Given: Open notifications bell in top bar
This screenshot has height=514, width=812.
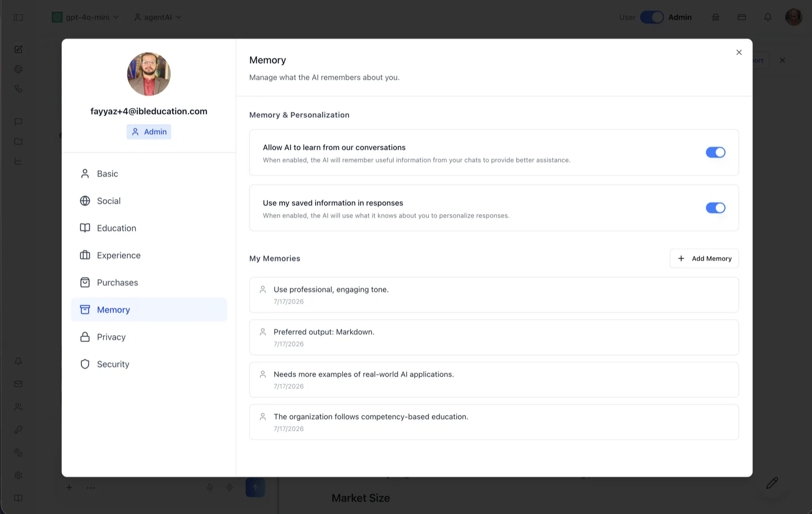Looking at the screenshot, I should pos(768,17).
